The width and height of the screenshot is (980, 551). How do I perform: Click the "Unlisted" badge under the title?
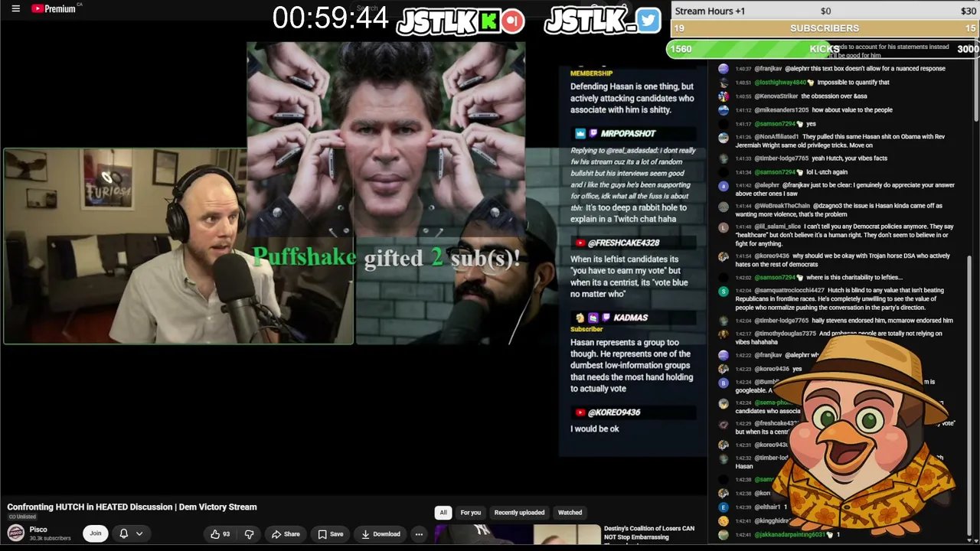pos(21,517)
